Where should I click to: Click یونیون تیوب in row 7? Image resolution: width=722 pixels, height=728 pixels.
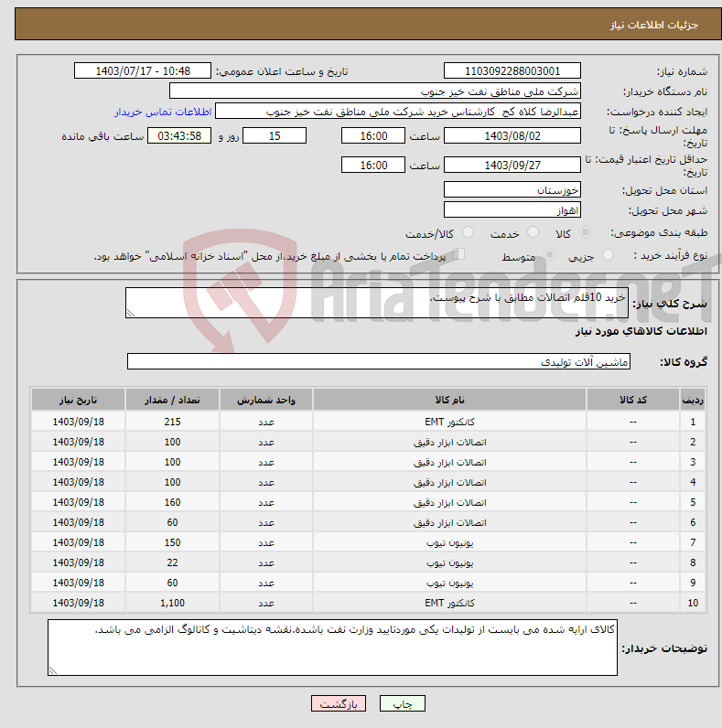coord(449,542)
